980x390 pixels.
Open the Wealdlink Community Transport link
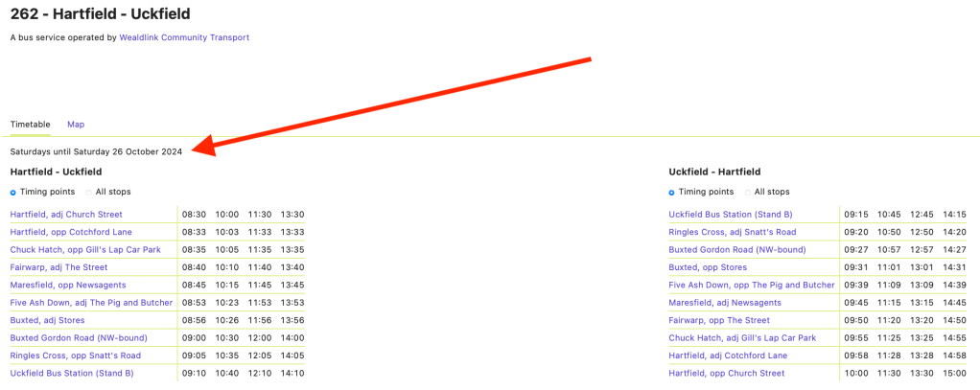click(184, 37)
